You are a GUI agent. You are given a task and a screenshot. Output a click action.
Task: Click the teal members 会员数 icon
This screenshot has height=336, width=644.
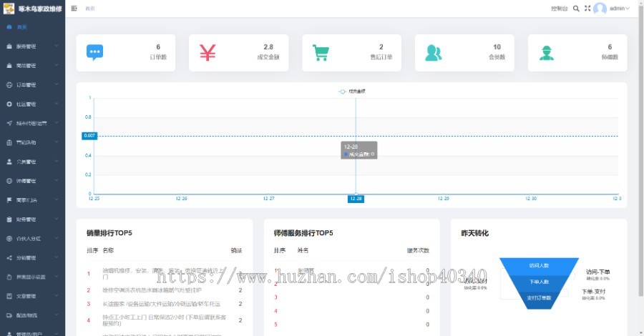[434, 52]
